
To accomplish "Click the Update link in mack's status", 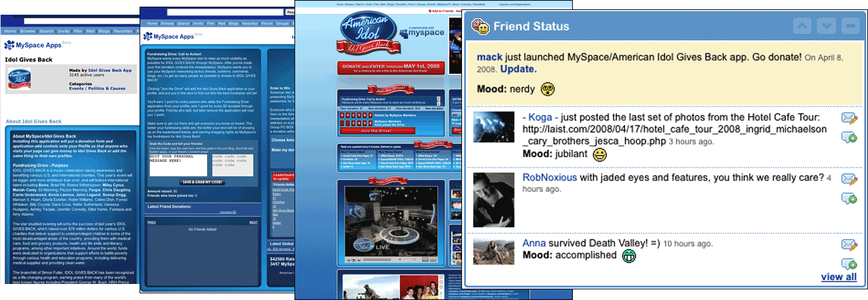I will point(517,69).
